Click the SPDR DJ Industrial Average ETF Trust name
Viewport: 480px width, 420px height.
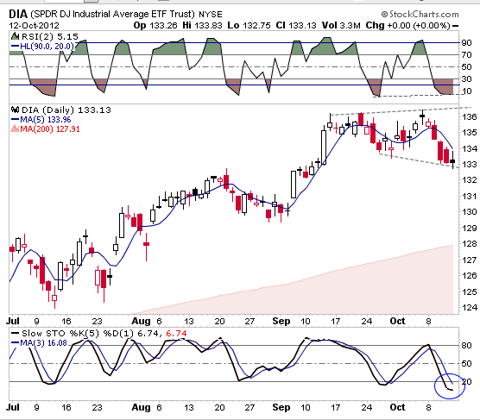[112, 14]
